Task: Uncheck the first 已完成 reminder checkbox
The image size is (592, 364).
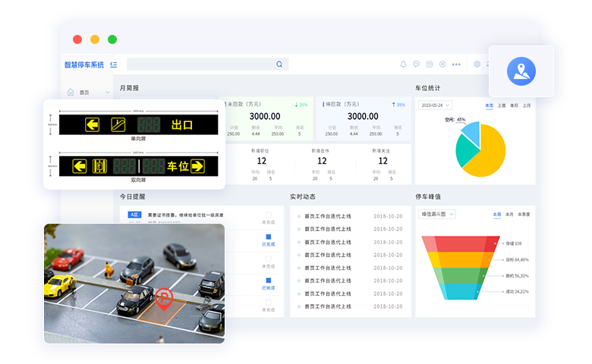Action: click(x=268, y=237)
